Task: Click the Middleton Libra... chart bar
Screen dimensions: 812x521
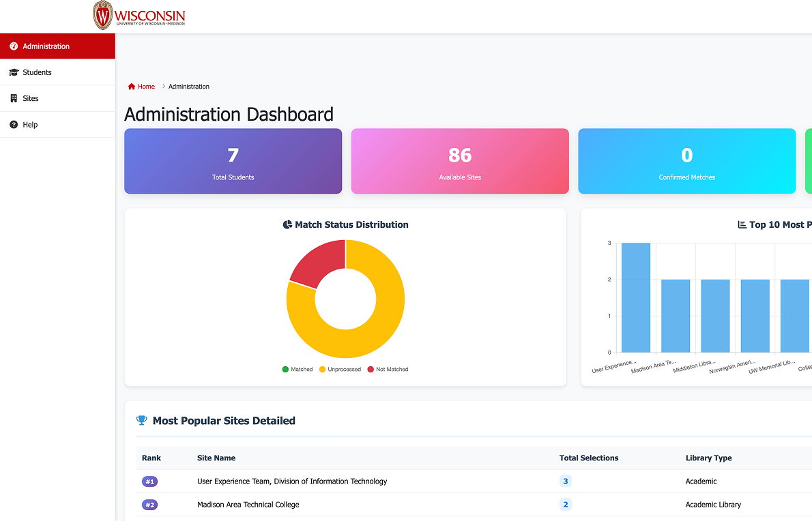Action: click(716, 316)
